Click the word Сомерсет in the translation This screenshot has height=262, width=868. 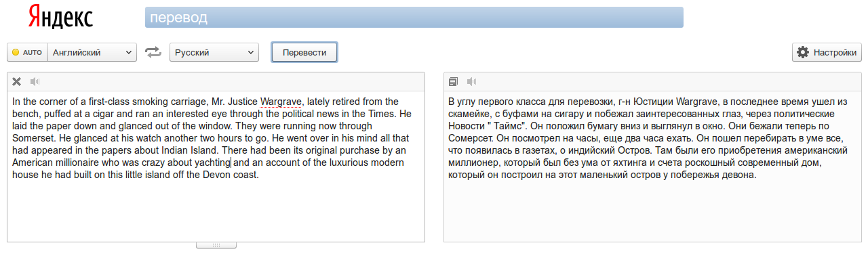tap(470, 138)
